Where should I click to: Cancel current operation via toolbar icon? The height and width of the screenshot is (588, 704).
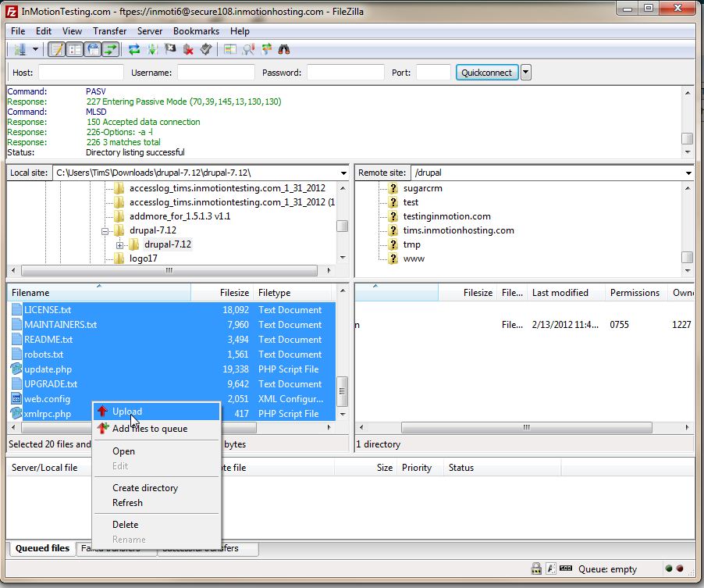pyautogui.click(x=170, y=49)
